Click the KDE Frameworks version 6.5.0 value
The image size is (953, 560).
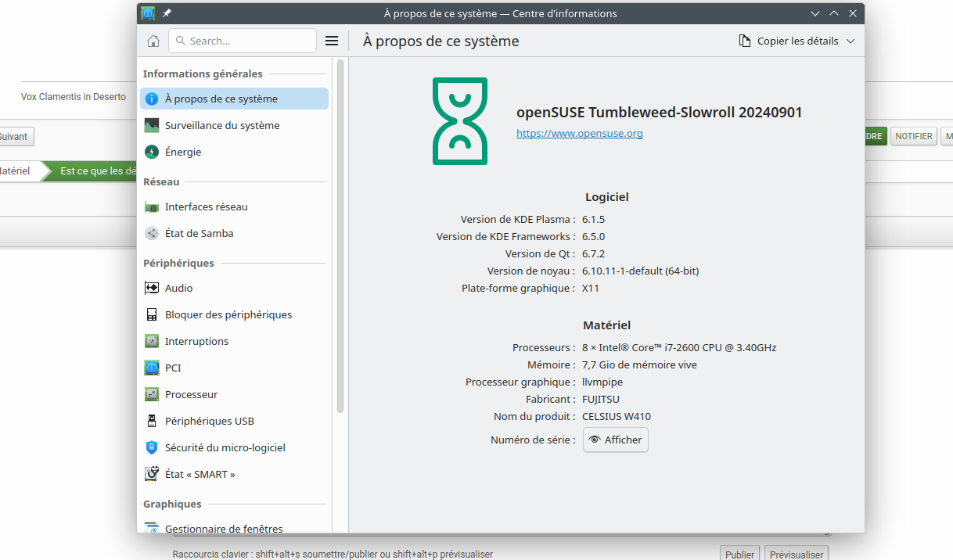[594, 236]
